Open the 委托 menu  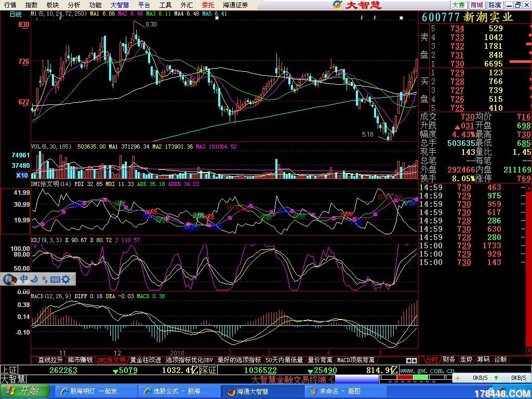point(208,5)
